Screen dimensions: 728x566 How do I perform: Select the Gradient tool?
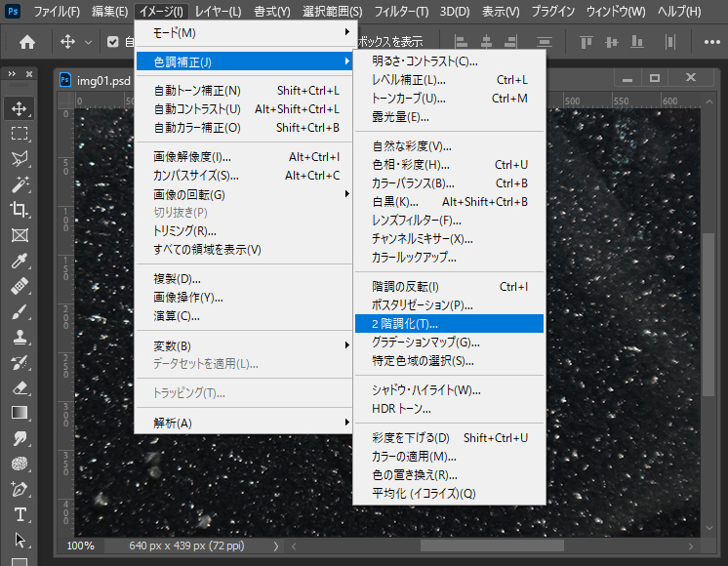(20, 413)
